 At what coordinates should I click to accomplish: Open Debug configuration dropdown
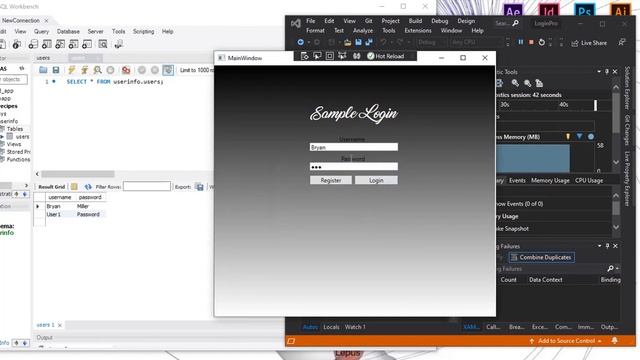(431, 42)
